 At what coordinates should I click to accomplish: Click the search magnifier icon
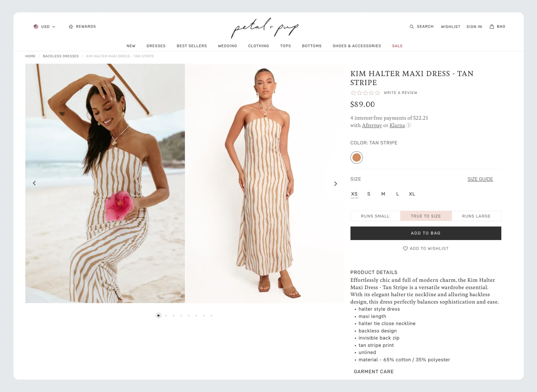412,27
